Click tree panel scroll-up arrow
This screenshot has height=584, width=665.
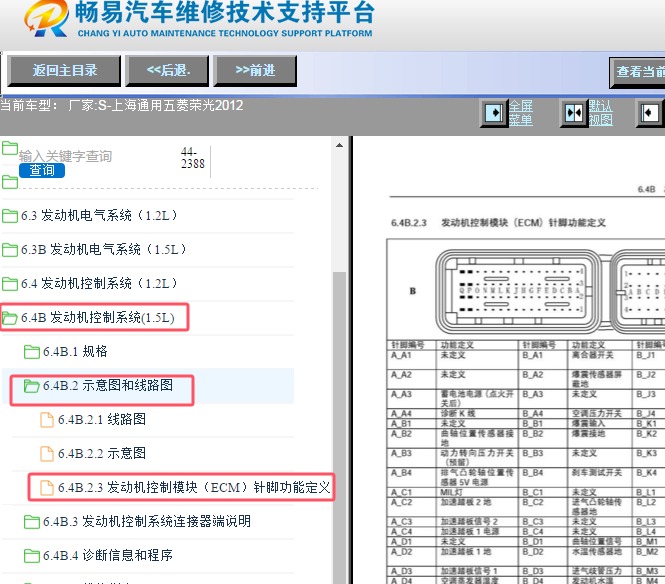339,145
